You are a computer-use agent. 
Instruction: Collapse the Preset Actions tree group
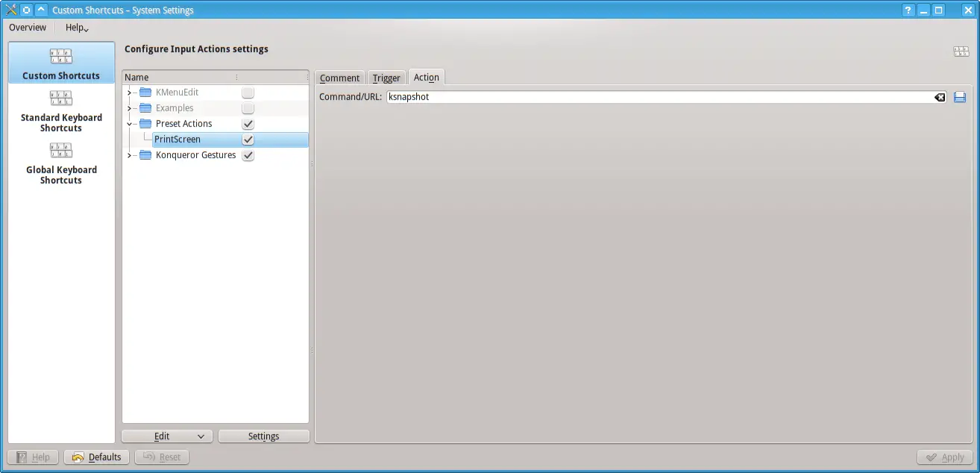[129, 124]
